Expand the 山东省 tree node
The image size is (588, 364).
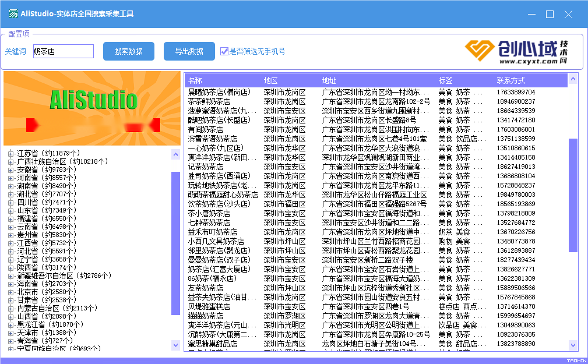[10, 211]
